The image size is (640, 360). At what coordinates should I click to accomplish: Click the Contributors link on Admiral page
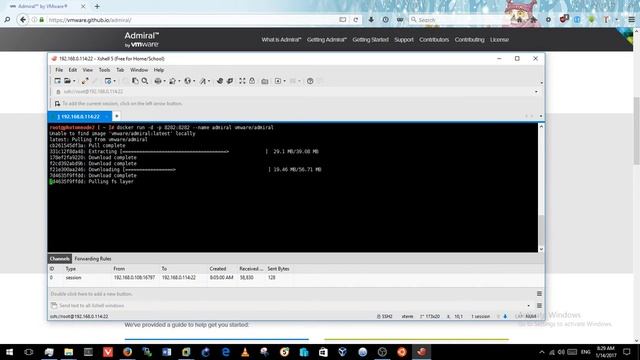pyautogui.click(x=434, y=40)
